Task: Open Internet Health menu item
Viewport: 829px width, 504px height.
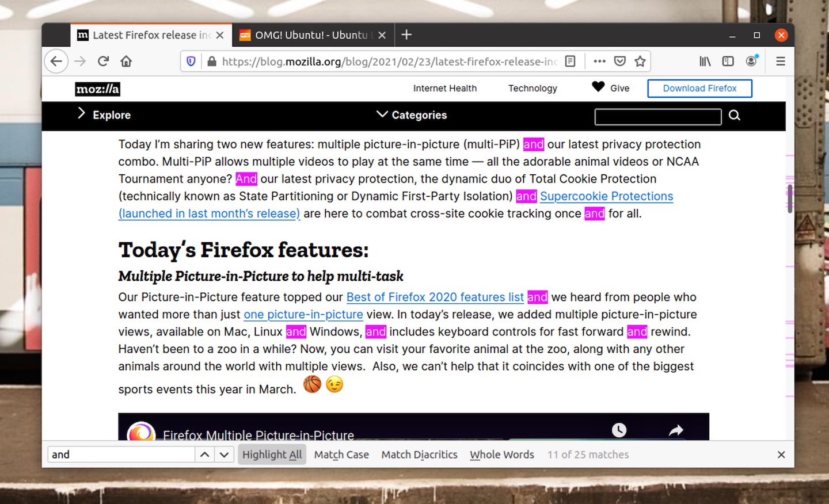Action: coord(445,88)
